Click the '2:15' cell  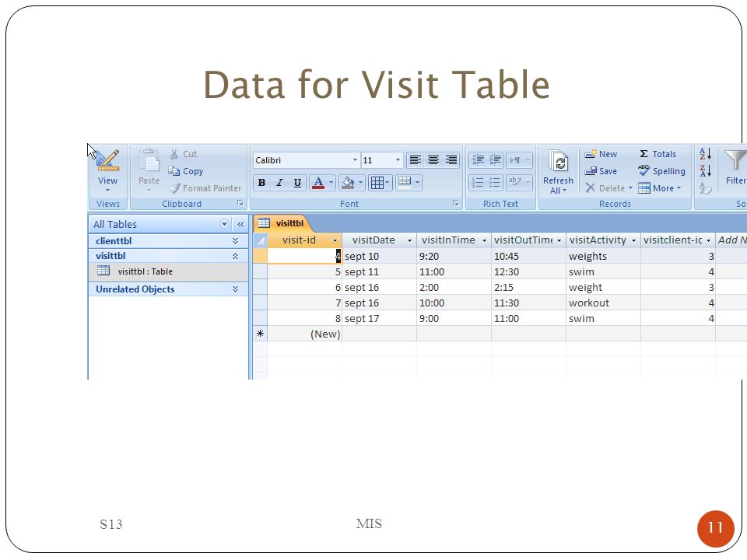coord(528,288)
